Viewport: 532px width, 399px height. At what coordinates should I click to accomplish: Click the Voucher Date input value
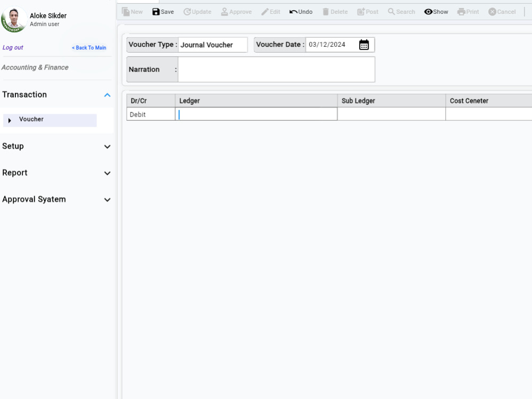click(327, 45)
